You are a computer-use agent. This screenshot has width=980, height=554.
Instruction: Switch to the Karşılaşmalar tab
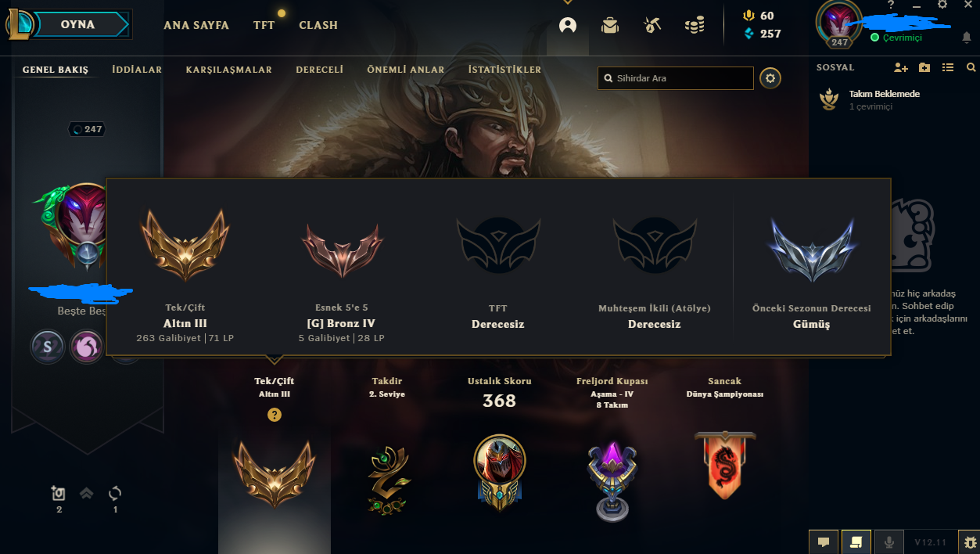coord(229,70)
